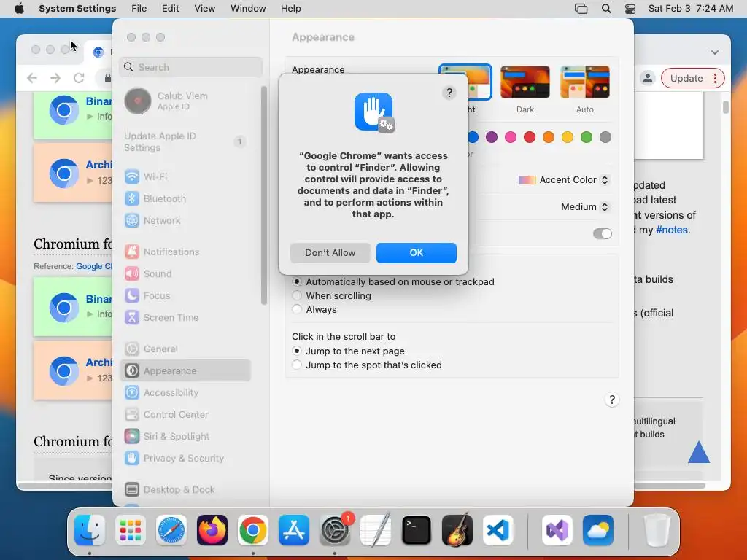Pick the green accent color
This screenshot has height=560, width=747.
[x=587, y=137]
